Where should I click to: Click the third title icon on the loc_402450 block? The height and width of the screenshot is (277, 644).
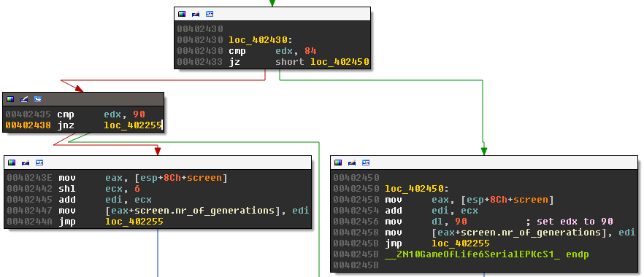pyautogui.click(x=366, y=163)
